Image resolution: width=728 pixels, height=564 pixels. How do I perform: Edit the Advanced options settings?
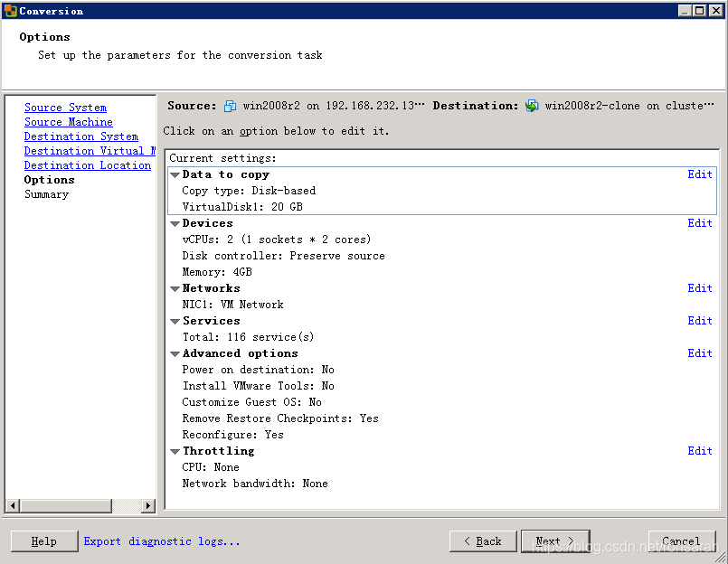tap(700, 353)
